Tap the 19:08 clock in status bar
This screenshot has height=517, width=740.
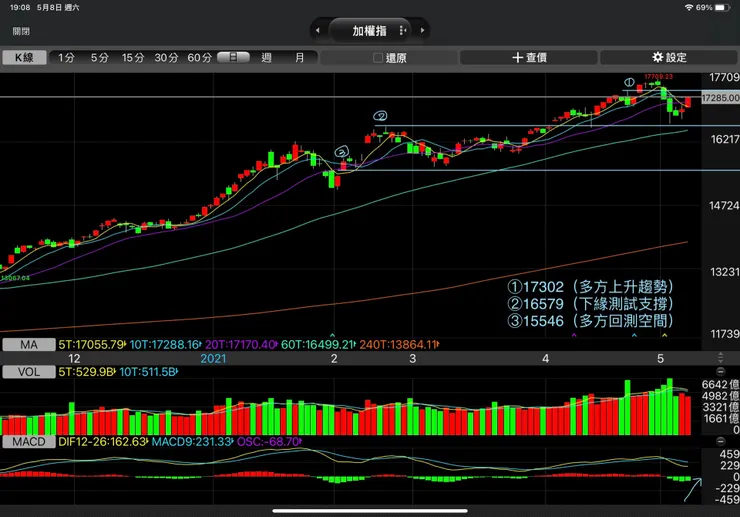point(20,8)
